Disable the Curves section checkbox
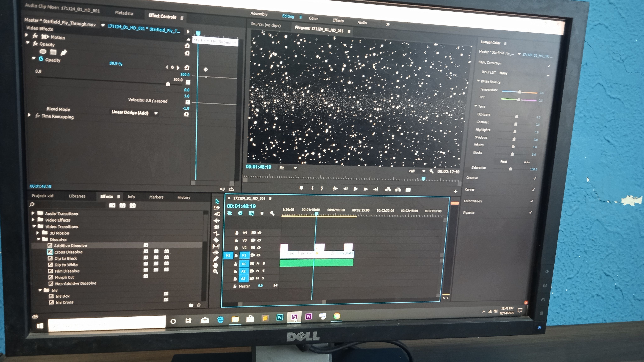This screenshot has width=644, height=362. pyautogui.click(x=533, y=190)
